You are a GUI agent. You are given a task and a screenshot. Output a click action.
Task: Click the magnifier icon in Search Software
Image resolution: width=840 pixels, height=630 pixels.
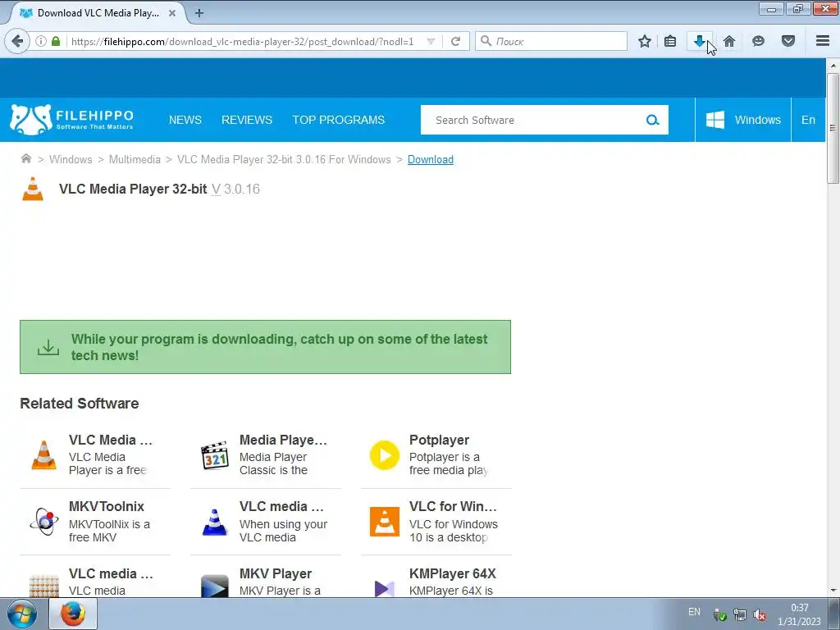click(x=652, y=120)
